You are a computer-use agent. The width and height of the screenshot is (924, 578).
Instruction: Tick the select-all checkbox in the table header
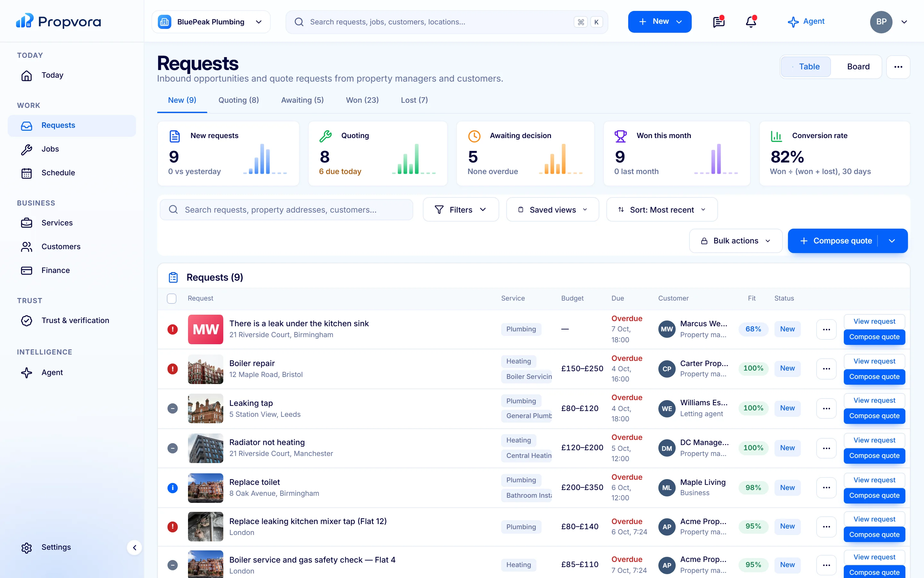point(172,299)
